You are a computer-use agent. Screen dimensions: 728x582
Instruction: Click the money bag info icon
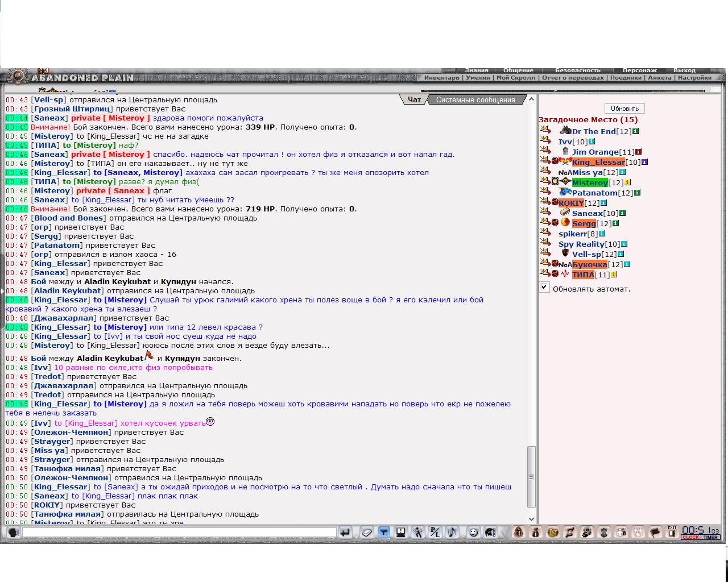coord(535,532)
